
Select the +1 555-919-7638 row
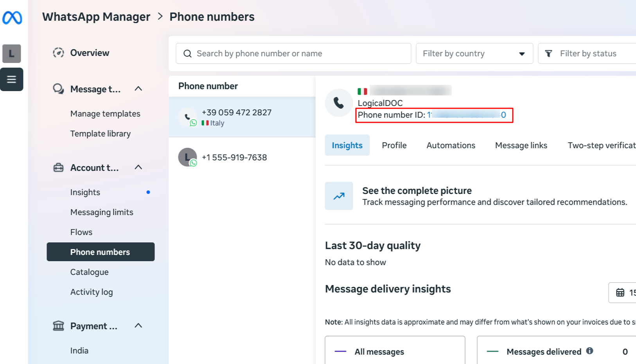coord(242,157)
